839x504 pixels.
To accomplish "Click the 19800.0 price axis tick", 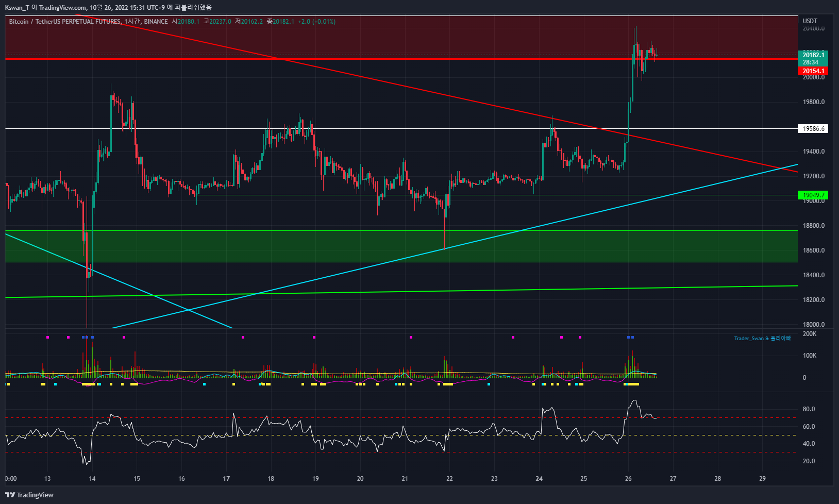I will tap(813, 102).
